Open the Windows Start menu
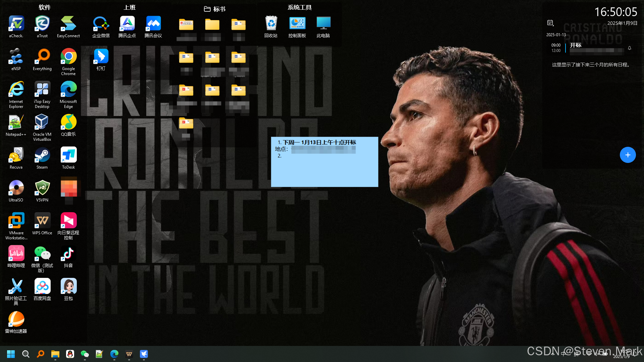 click(x=11, y=354)
